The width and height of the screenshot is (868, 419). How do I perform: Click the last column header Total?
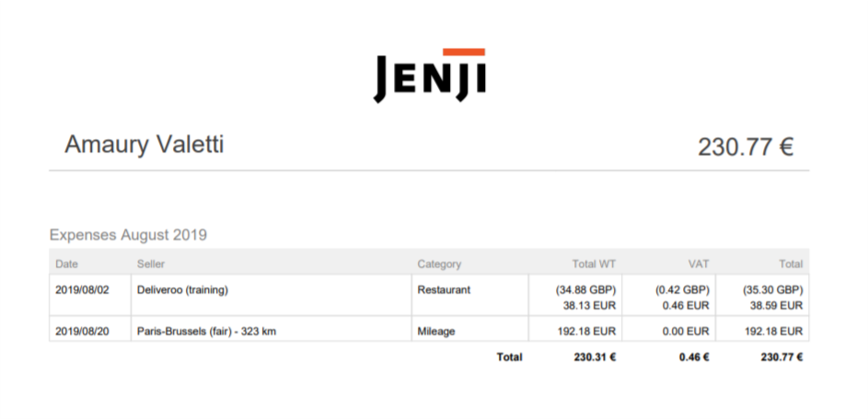coord(791,264)
